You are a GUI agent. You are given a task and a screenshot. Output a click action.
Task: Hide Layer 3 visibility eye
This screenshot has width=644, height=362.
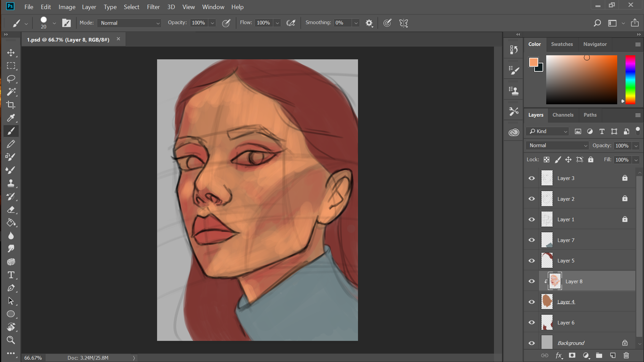(531, 178)
